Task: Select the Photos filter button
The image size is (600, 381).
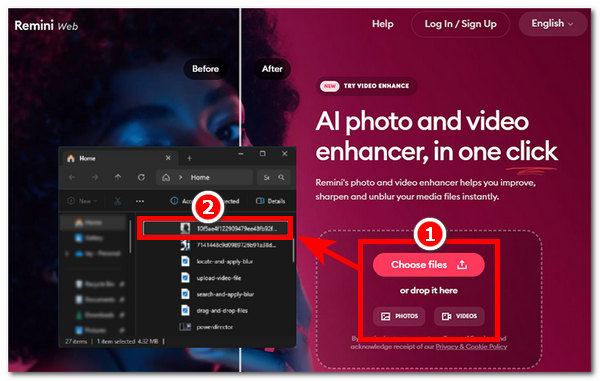Action: pyautogui.click(x=399, y=316)
